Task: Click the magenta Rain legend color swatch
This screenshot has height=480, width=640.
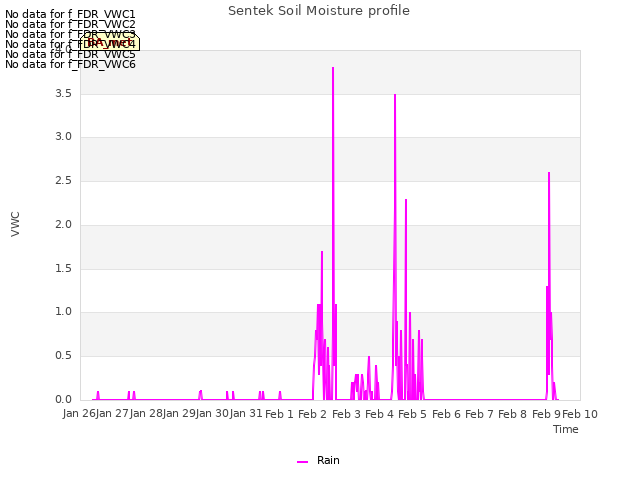Action: pyautogui.click(x=302, y=462)
